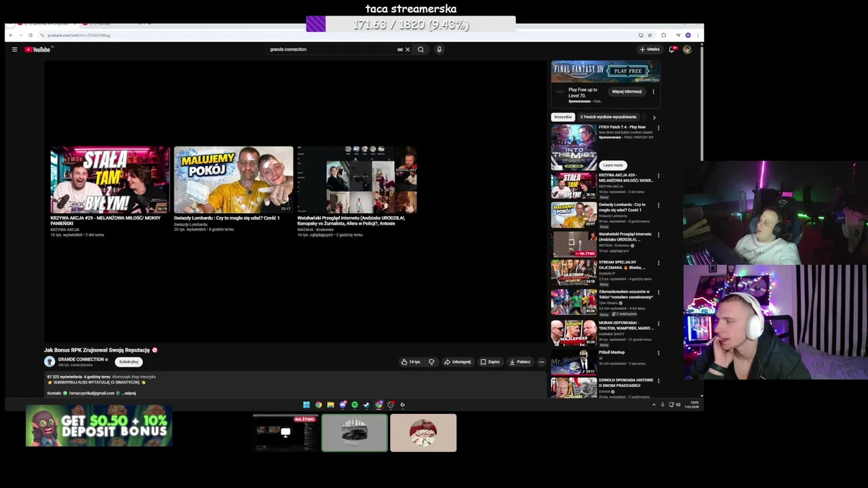
Task: Open DZINOLD OPOWIADA HISTORIE video
Action: (574, 388)
